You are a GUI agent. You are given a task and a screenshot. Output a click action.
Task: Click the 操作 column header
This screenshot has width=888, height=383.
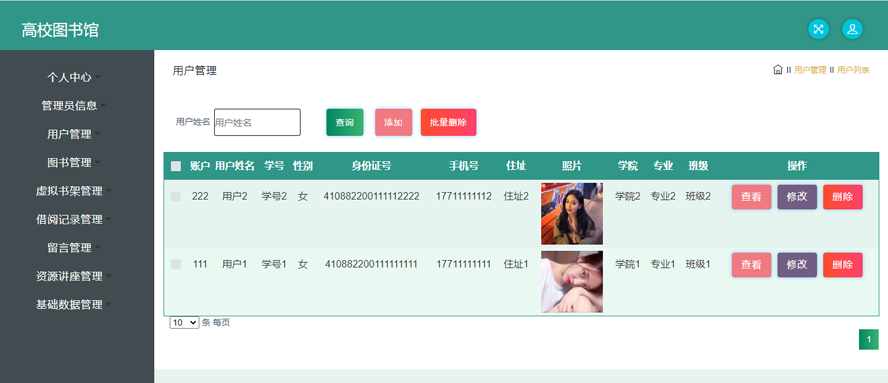pyautogui.click(x=797, y=166)
